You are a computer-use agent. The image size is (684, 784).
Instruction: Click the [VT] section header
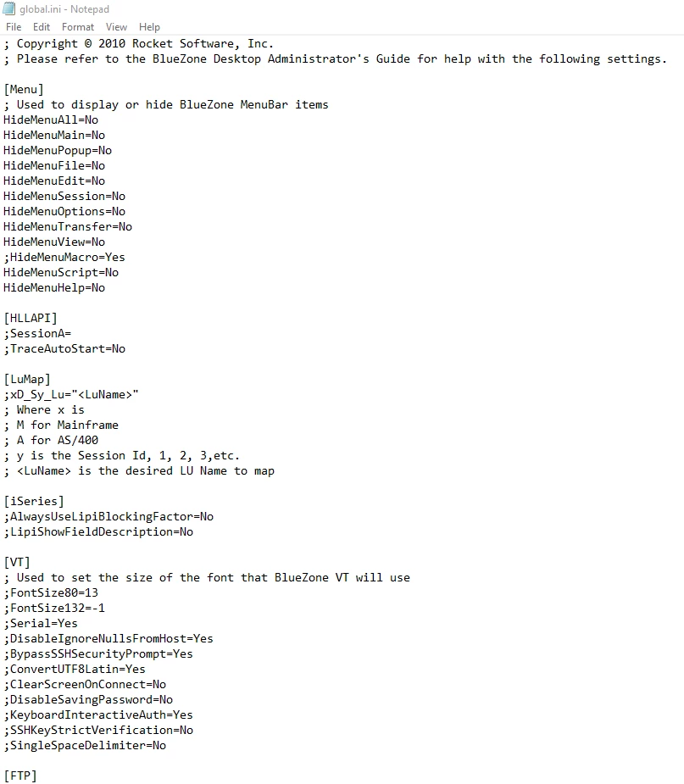click(17, 563)
